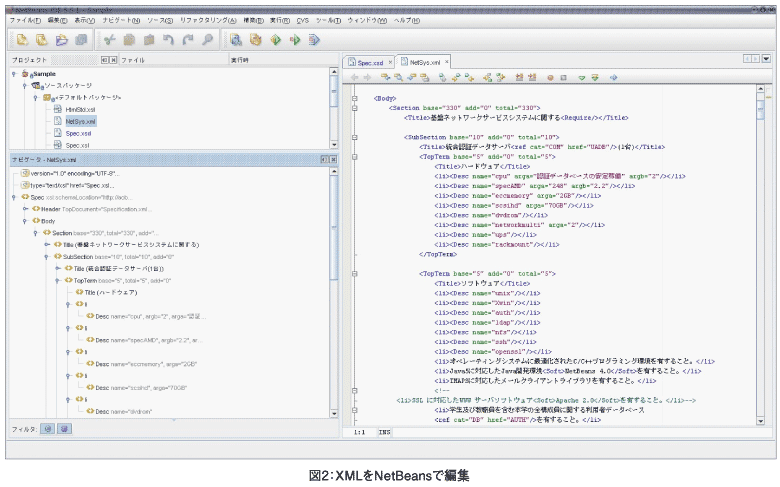Collapse the SubSection node in navigator
The height and width of the screenshot is (487, 780).
[46, 257]
